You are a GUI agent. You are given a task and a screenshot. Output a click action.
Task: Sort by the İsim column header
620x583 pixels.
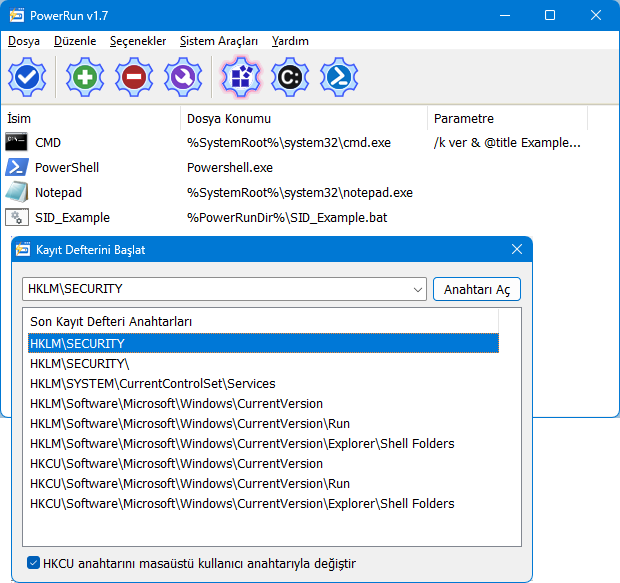tap(91, 118)
